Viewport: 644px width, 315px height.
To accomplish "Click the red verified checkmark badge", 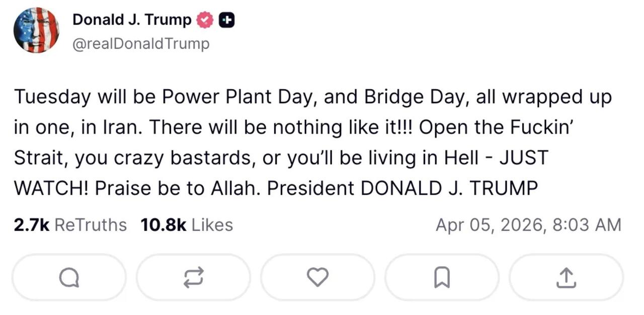I will (x=204, y=20).
